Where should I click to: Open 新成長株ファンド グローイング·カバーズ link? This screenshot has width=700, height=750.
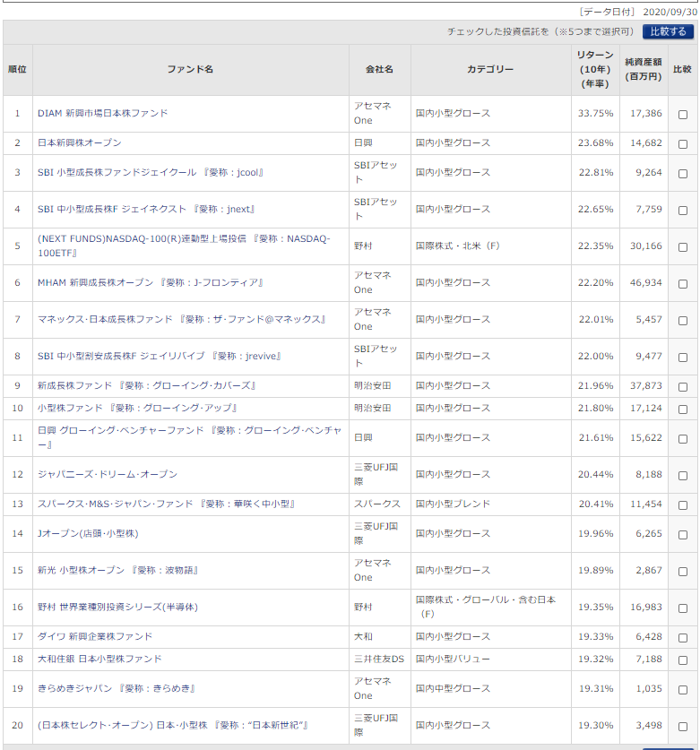146,386
